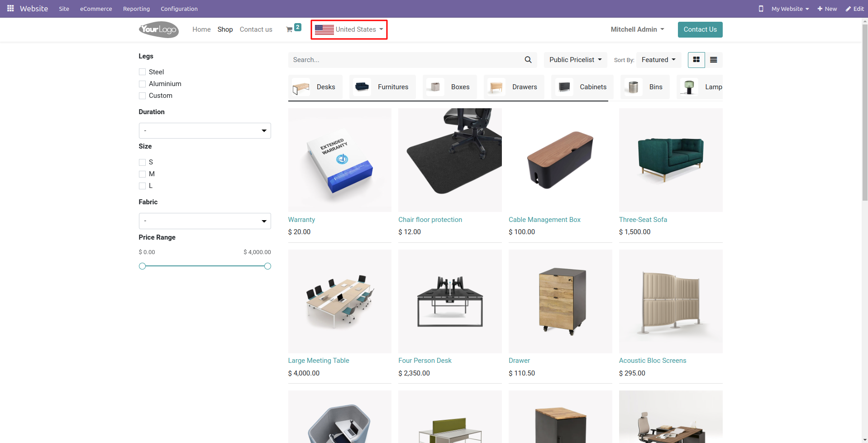Select the Drawers category
The image size is (868, 443).
point(514,87)
